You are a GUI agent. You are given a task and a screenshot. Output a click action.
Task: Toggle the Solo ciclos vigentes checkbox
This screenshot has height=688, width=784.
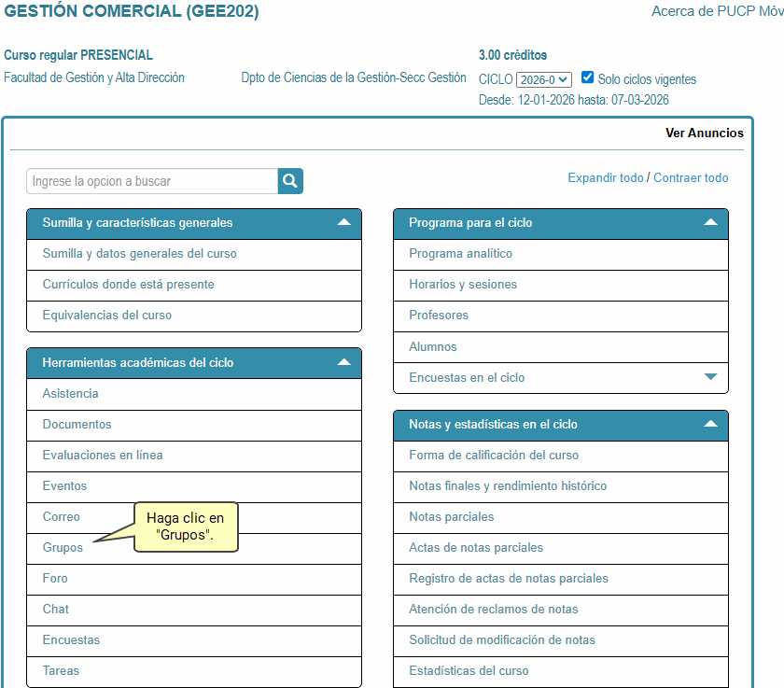(587, 77)
